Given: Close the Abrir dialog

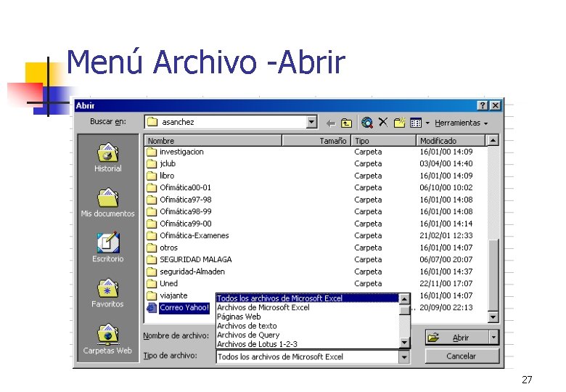Looking at the screenshot, I should (496, 105).
